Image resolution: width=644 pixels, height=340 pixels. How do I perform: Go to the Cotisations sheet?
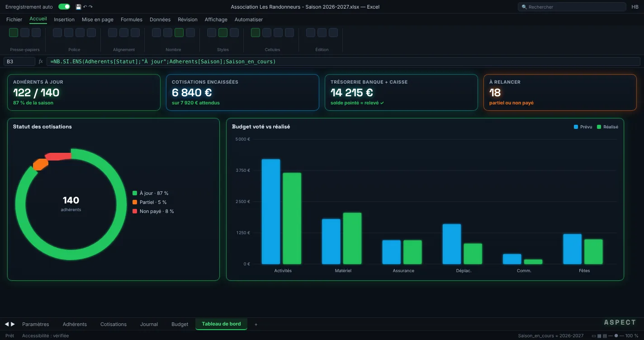coord(114,324)
